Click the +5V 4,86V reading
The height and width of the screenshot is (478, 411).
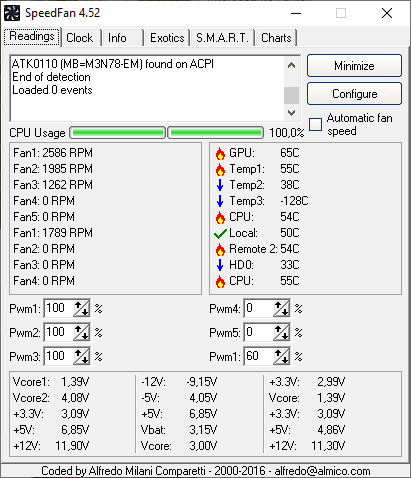tap(307, 430)
